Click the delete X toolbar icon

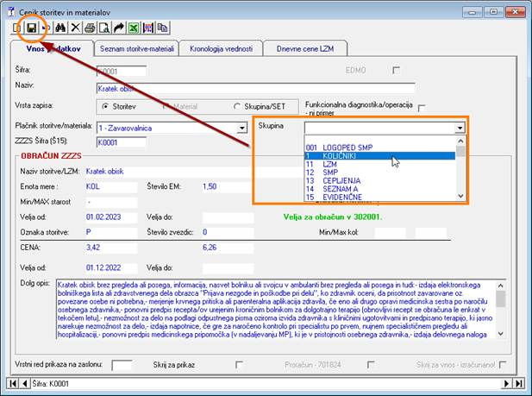pos(75,28)
